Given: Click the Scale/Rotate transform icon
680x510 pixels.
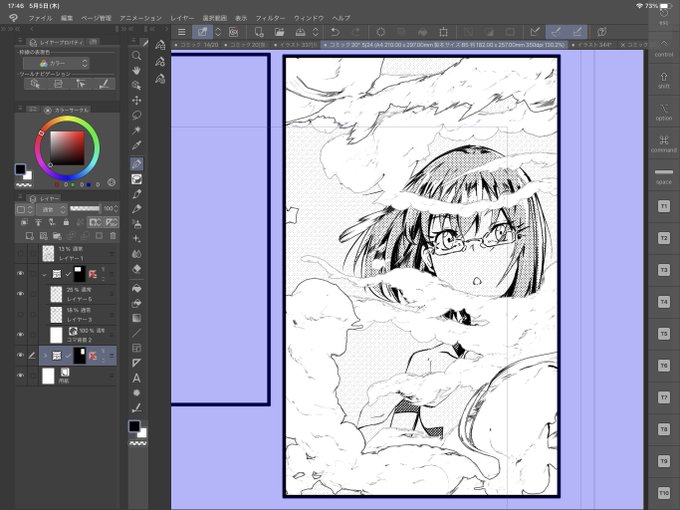Looking at the screenshot, I should click(443, 32).
